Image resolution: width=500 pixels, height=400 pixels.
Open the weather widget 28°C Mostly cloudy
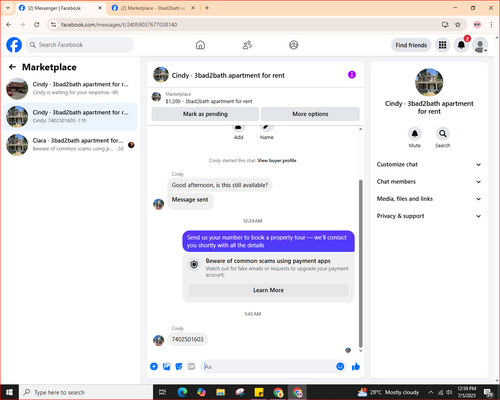coord(388,392)
